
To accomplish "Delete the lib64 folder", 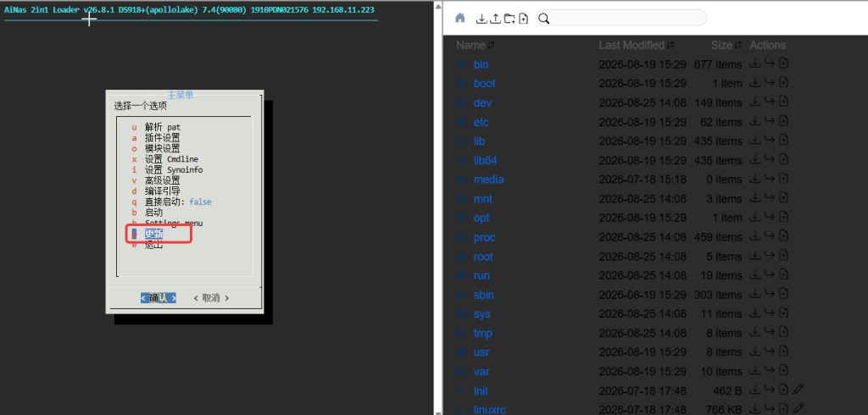I will click(783, 159).
